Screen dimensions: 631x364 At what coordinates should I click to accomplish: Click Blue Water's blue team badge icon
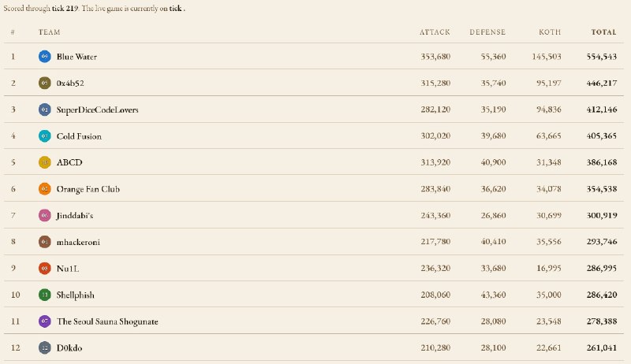tap(45, 56)
